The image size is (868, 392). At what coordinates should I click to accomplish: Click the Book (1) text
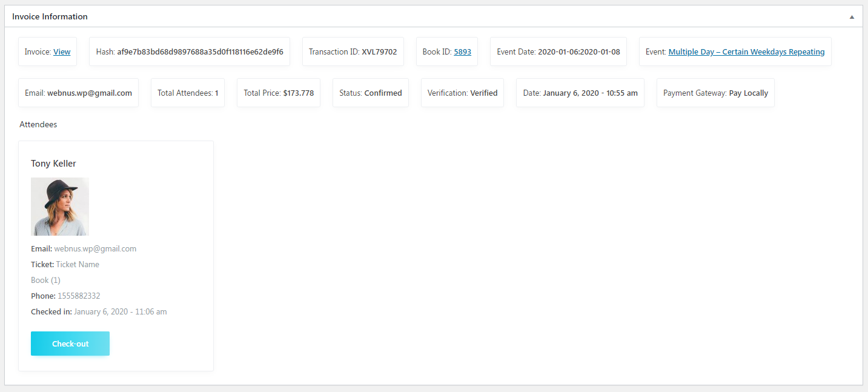(x=45, y=280)
